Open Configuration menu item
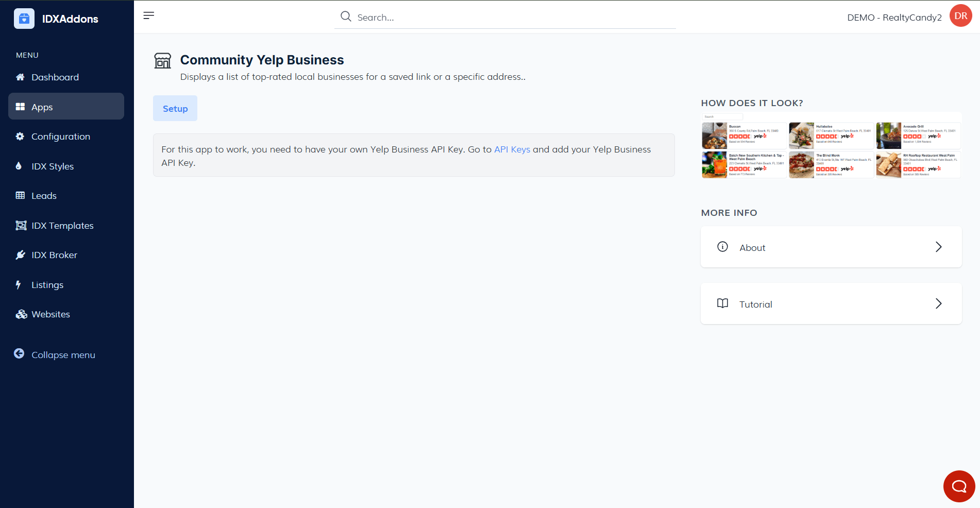The width and height of the screenshot is (980, 508). point(61,137)
